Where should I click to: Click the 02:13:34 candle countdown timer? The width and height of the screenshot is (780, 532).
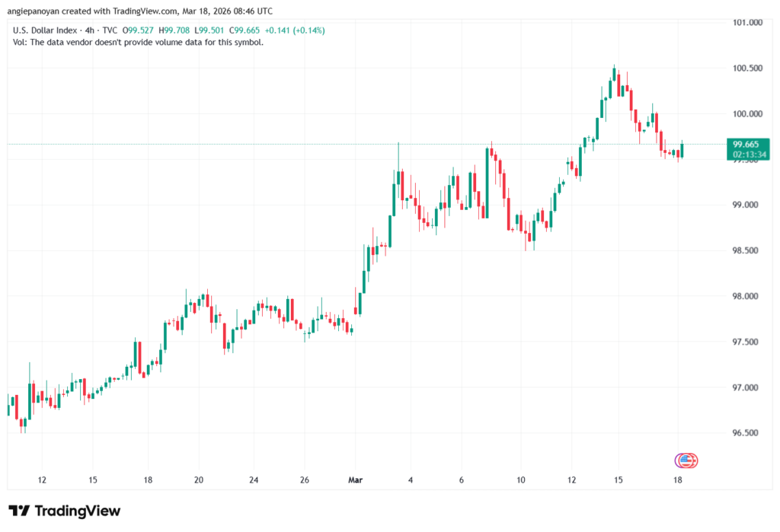click(748, 154)
